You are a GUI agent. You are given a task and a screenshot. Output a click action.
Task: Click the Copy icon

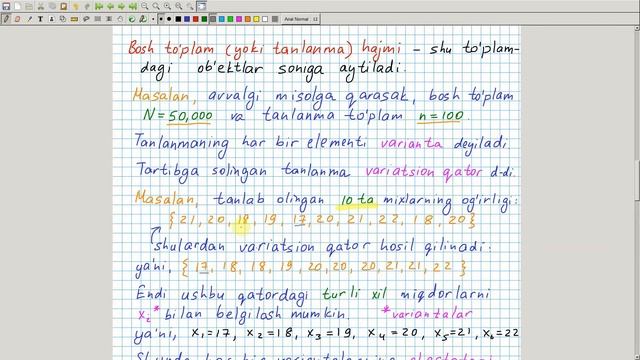tap(52, 7)
